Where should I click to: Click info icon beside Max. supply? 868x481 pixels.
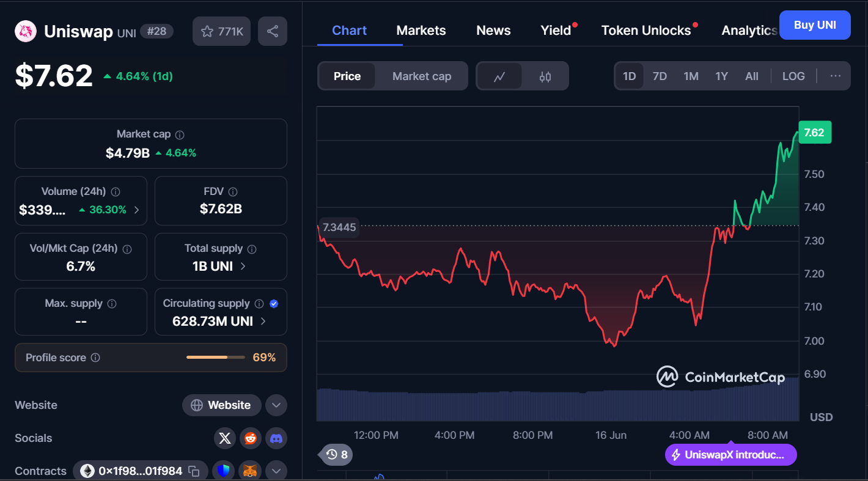pos(112,304)
